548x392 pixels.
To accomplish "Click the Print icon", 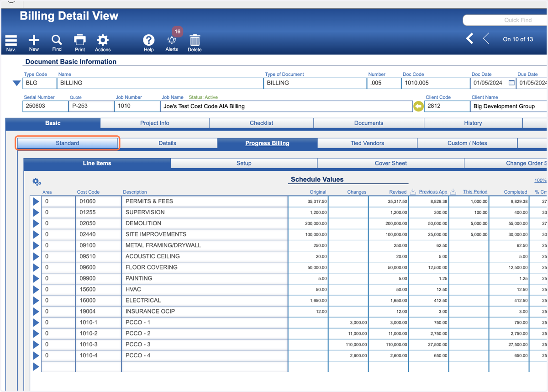I will (x=80, y=43).
